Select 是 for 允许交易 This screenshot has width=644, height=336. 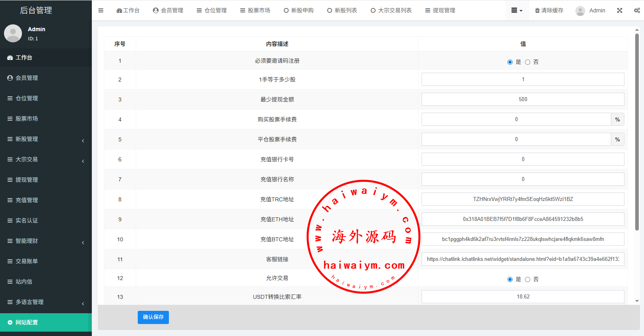[x=510, y=279]
